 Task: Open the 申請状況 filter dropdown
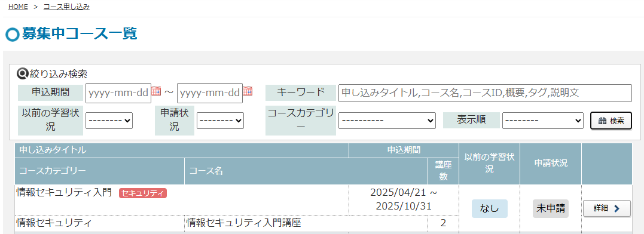coord(220,121)
